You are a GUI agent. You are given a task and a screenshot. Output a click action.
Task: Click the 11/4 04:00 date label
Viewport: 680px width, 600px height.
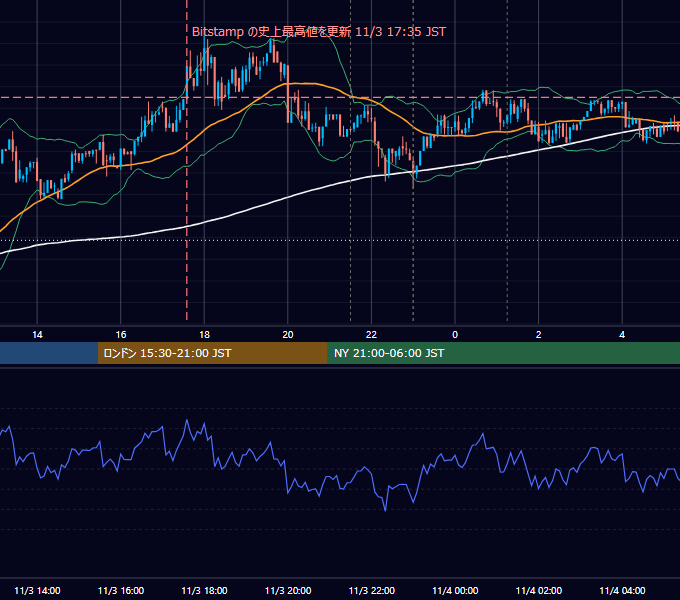coord(622,590)
